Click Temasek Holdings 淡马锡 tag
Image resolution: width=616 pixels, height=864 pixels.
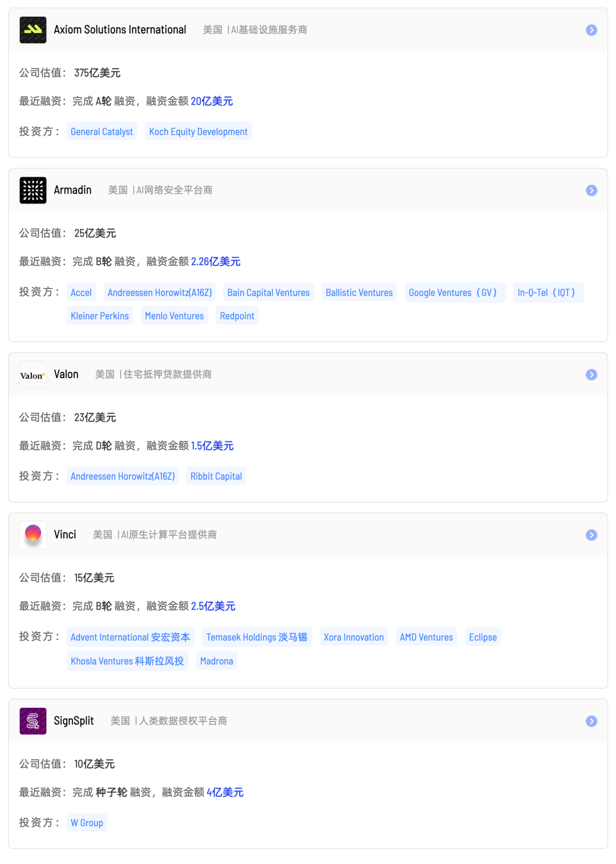[x=257, y=637]
